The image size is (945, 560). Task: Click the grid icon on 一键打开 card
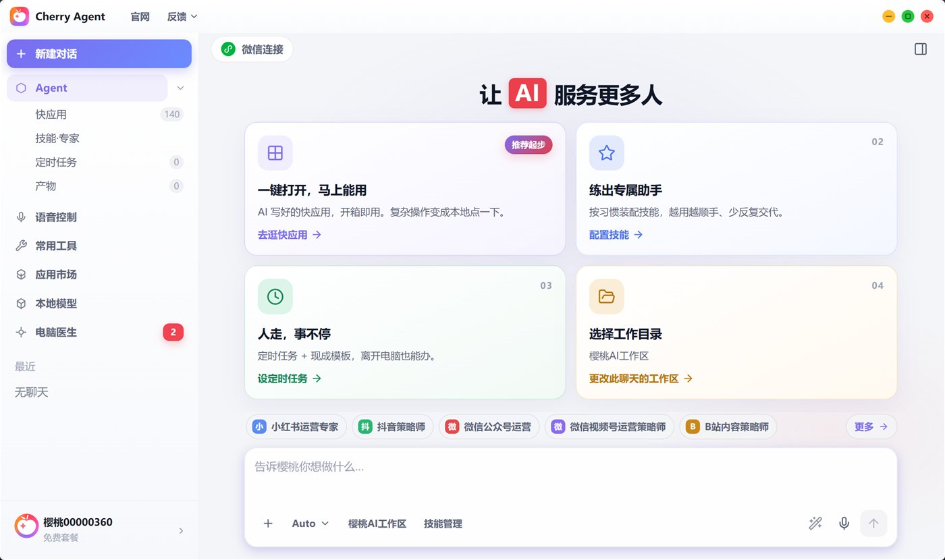(275, 153)
